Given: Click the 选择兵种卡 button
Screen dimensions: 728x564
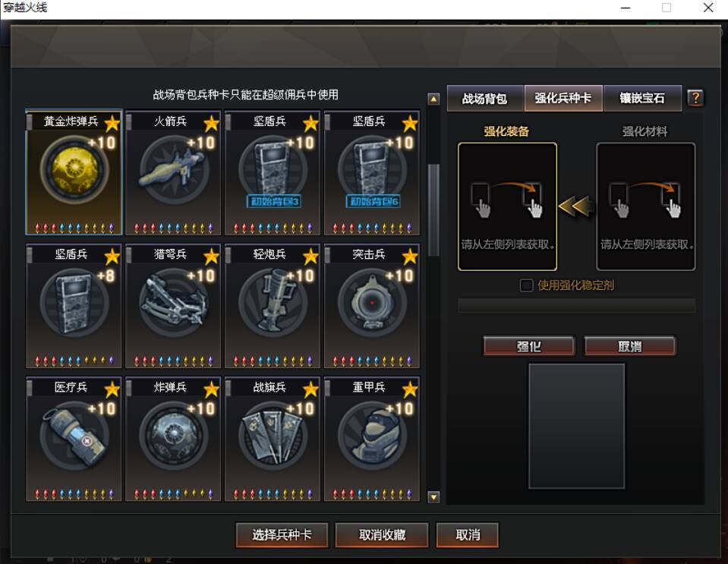Looking at the screenshot, I should tap(282, 535).
